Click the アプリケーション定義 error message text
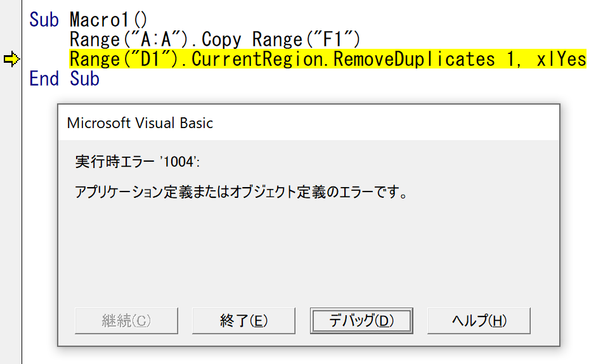This screenshot has width=596, height=364. [242, 192]
